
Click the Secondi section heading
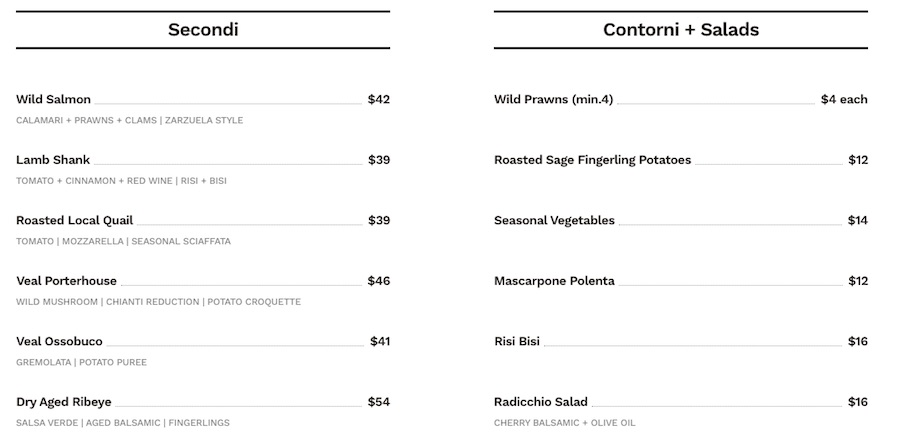[x=203, y=30]
